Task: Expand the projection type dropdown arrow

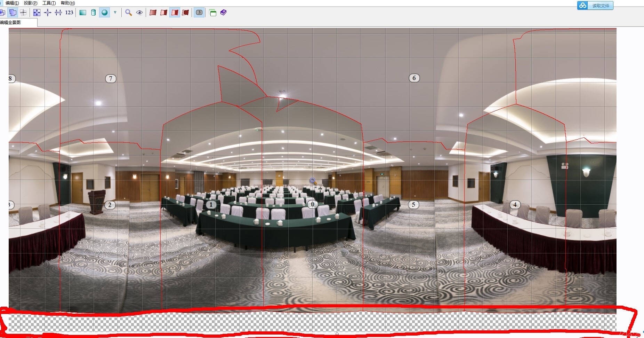Action: [x=115, y=13]
